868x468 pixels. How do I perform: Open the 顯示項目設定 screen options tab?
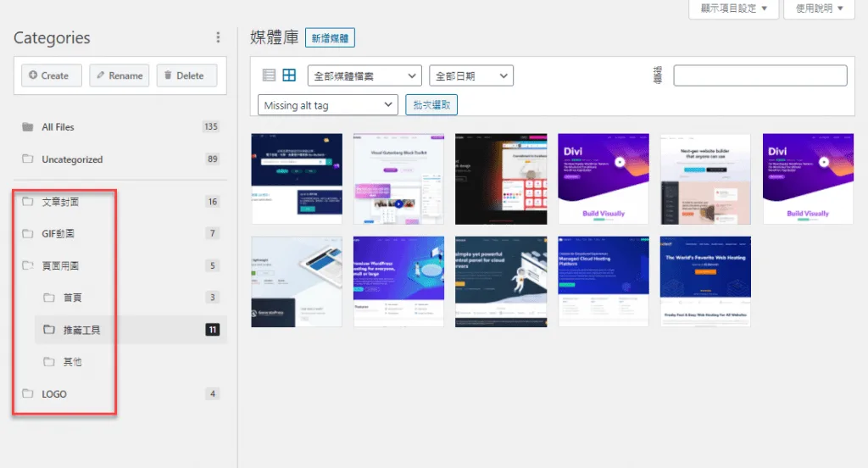pos(733,8)
